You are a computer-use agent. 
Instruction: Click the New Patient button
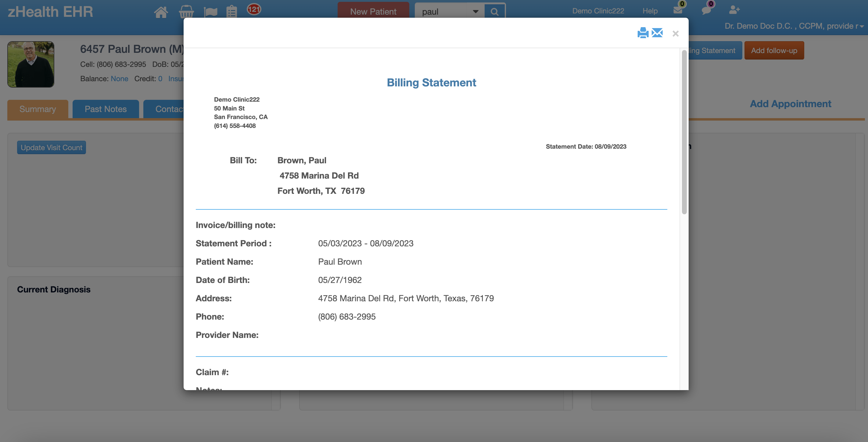pyautogui.click(x=373, y=11)
